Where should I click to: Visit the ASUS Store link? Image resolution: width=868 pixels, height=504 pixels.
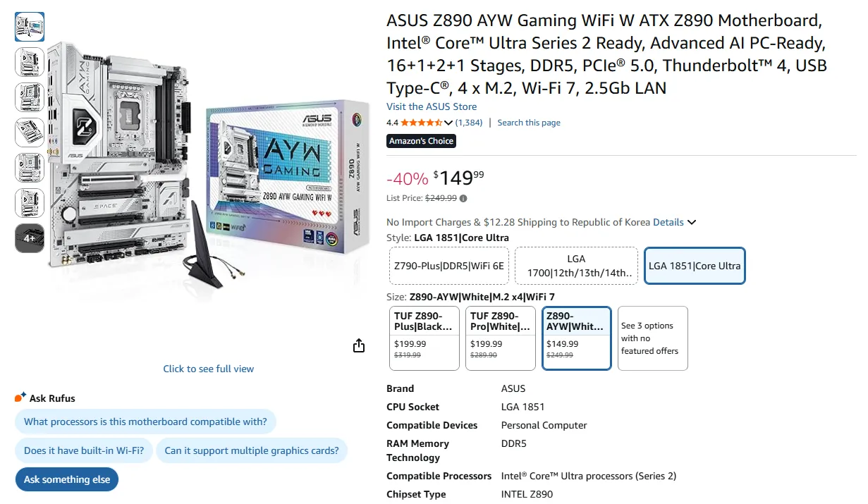coord(432,106)
